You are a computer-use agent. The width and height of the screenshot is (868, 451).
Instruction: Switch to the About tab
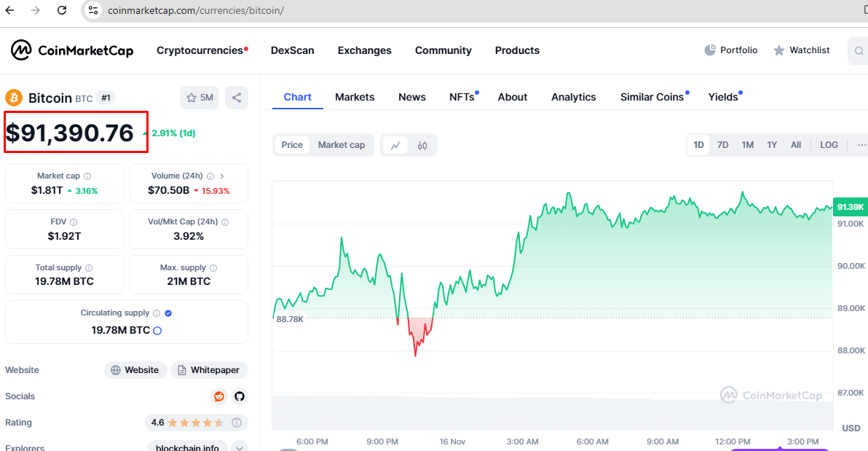coord(513,97)
